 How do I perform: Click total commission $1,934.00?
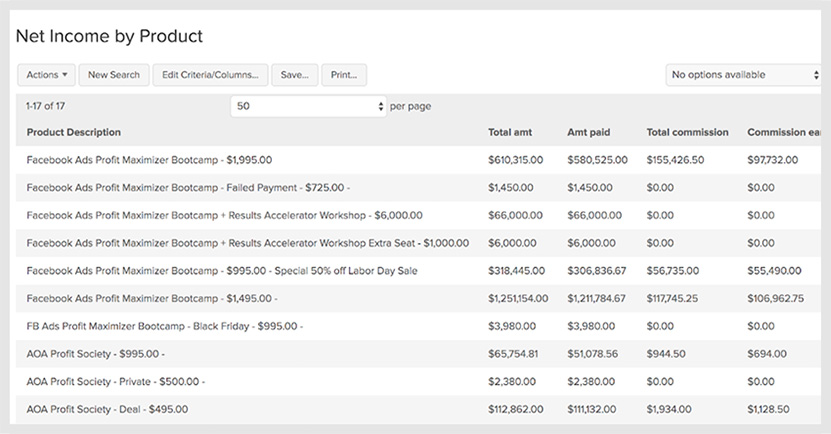coord(669,409)
